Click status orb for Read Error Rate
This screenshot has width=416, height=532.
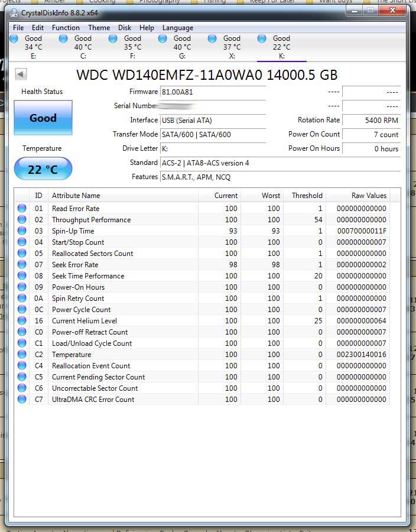22,208
